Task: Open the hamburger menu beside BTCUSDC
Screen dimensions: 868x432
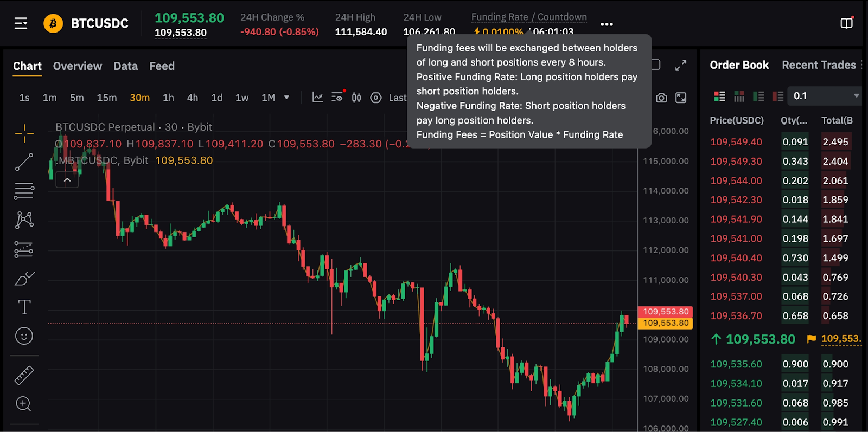Action: (21, 23)
